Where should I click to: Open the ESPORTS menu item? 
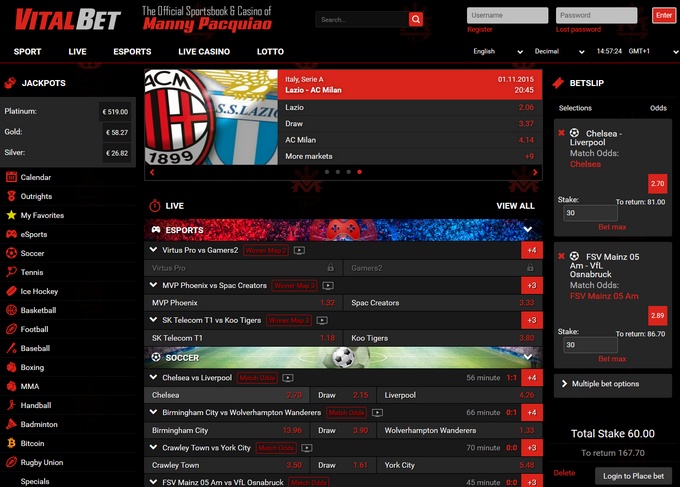(132, 52)
